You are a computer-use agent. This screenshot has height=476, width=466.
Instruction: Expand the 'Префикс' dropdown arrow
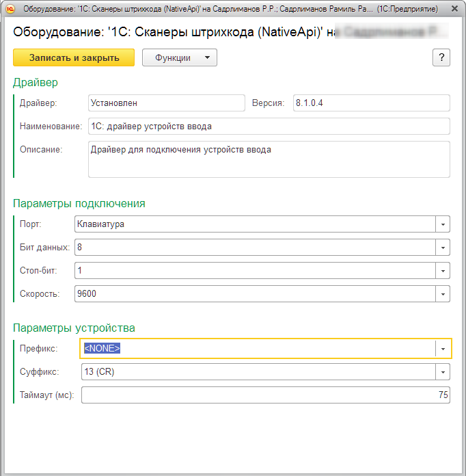tap(443, 349)
